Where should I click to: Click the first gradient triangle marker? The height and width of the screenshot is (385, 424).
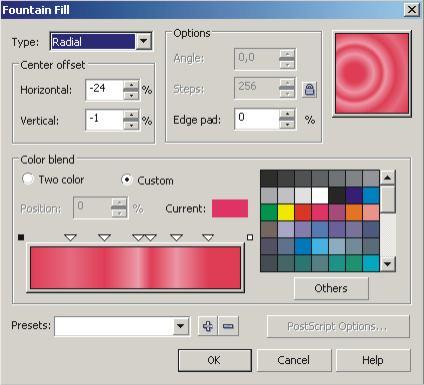[70, 237]
